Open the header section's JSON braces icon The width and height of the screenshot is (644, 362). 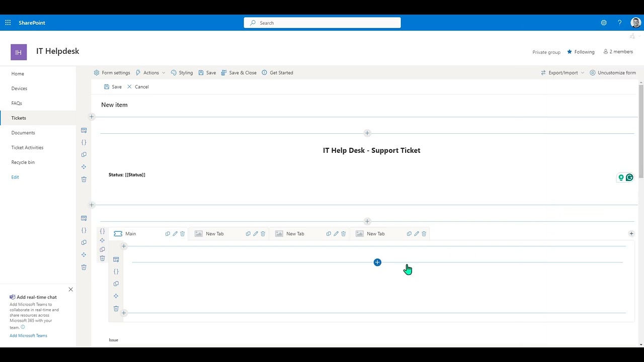coord(84,143)
